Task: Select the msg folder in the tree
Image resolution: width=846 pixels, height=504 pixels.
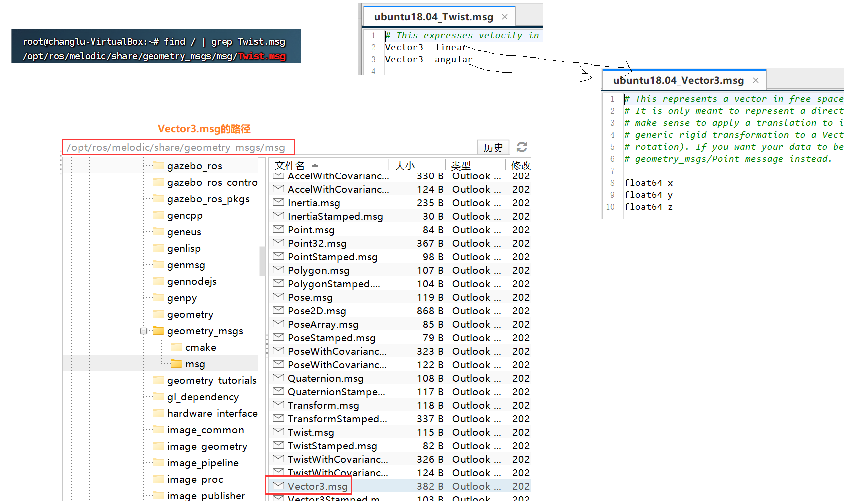Action: tap(195, 364)
